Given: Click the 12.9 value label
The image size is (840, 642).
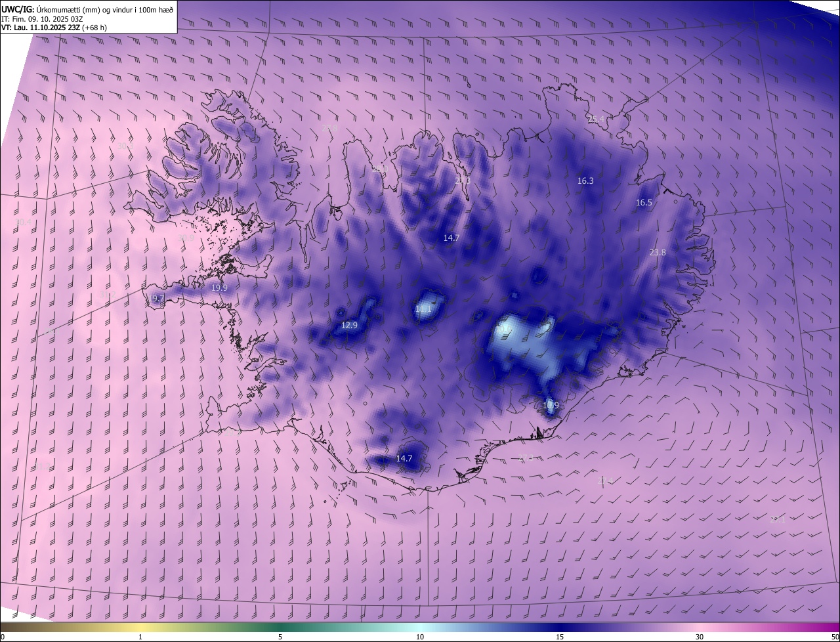Looking at the screenshot, I should [x=350, y=325].
